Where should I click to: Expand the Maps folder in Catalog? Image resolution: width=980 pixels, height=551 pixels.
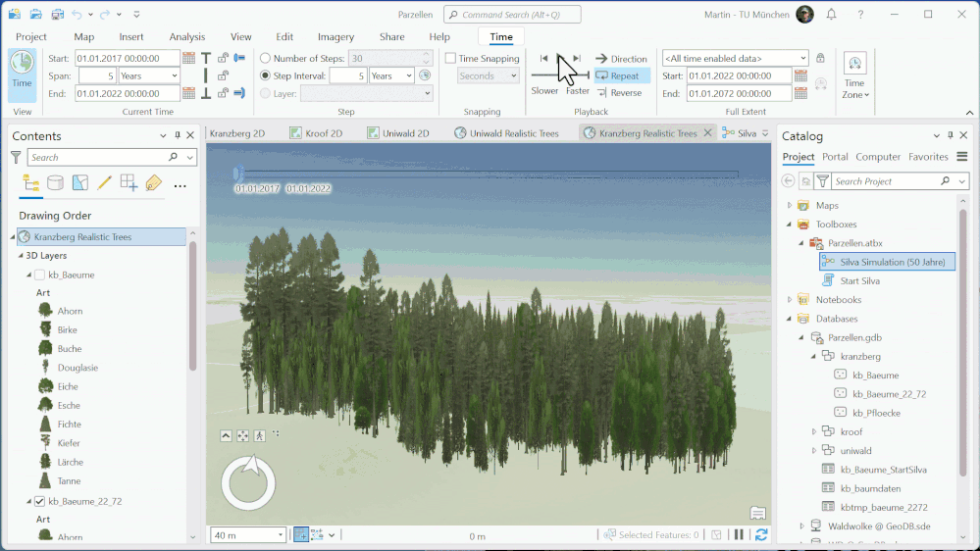coord(790,206)
